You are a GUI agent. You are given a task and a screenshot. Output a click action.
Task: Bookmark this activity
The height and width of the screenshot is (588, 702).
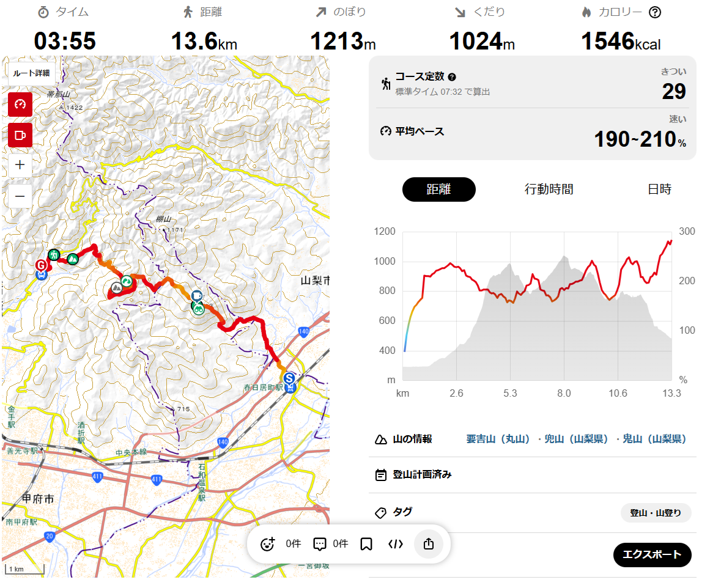coord(366,544)
